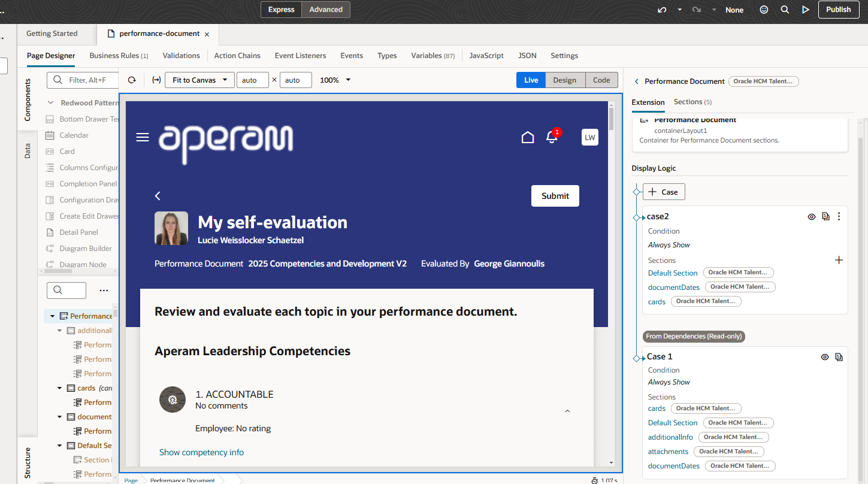
Task: Go back using arrow above My self-evaluation
Action: pos(158,196)
